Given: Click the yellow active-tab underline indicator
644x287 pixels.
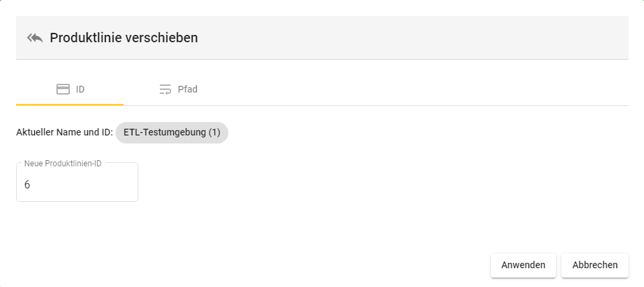Looking at the screenshot, I should [x=70, y=104].
